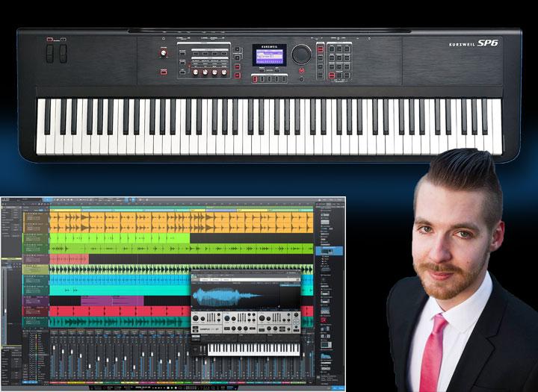Click the Sample One XT virtual piano keyboard
The height and width of the screenshot is (392, 538).
pos(253,349)
